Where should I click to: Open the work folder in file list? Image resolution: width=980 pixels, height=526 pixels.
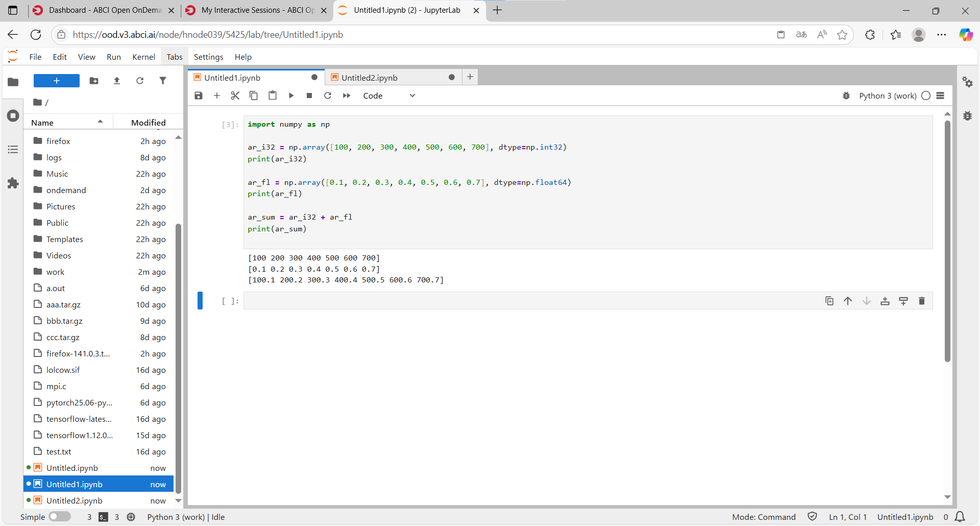(100, 272)
